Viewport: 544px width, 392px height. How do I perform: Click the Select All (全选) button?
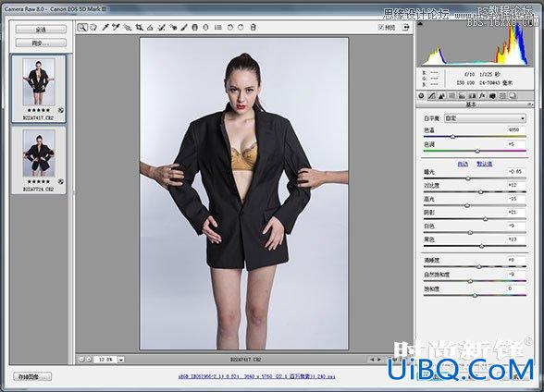coord(41,30)
